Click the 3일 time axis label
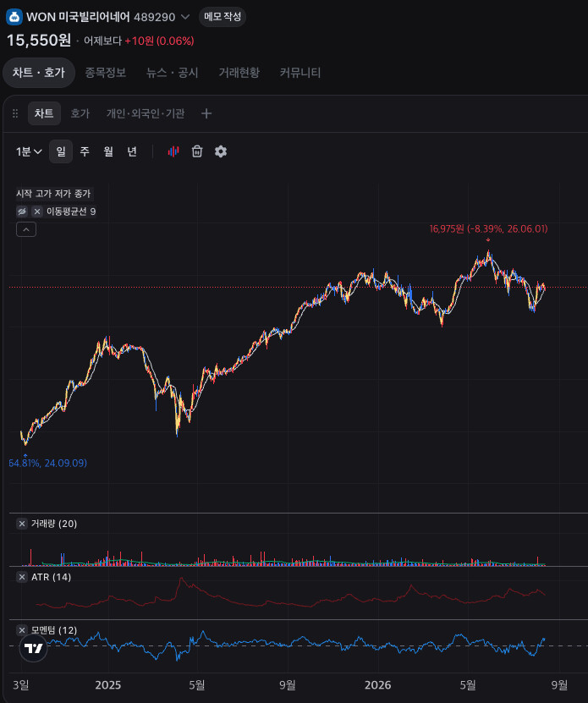The image size is (588, 703). coord(20,685)
